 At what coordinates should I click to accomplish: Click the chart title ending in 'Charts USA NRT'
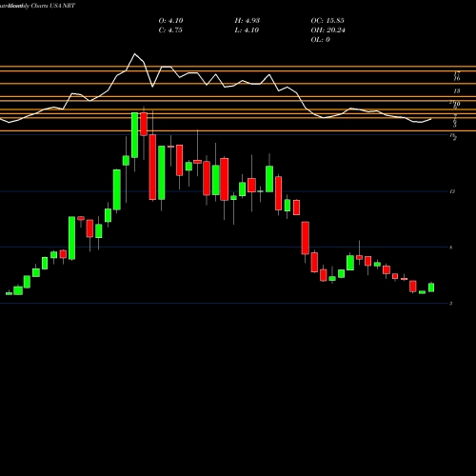coord(37,6)
